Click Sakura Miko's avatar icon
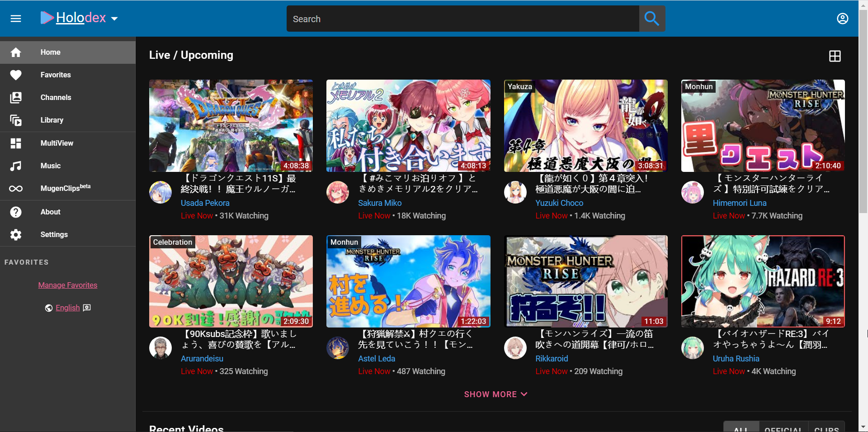This screenshot has height=432, width=868. pyautogui.click(x=338, y=192)
